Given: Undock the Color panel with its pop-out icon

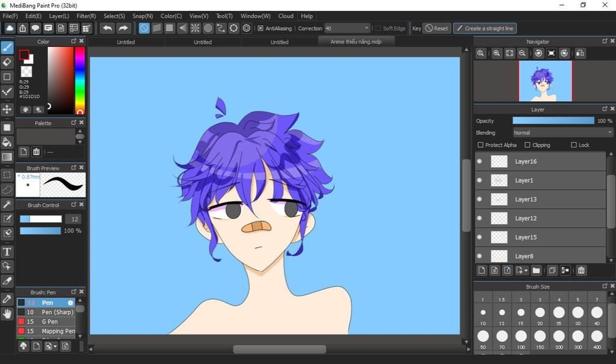Looking at the screenshot, I should (x=73, y=41).
